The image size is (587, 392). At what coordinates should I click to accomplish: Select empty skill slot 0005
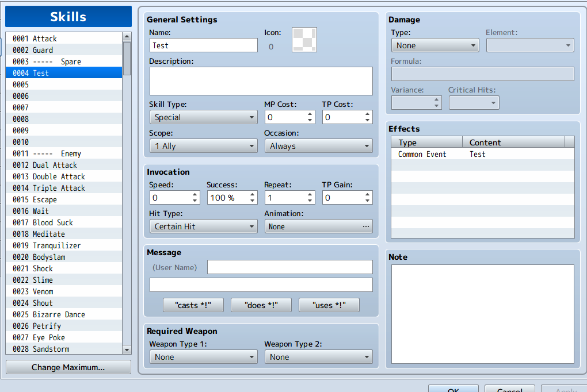point(64,84)
